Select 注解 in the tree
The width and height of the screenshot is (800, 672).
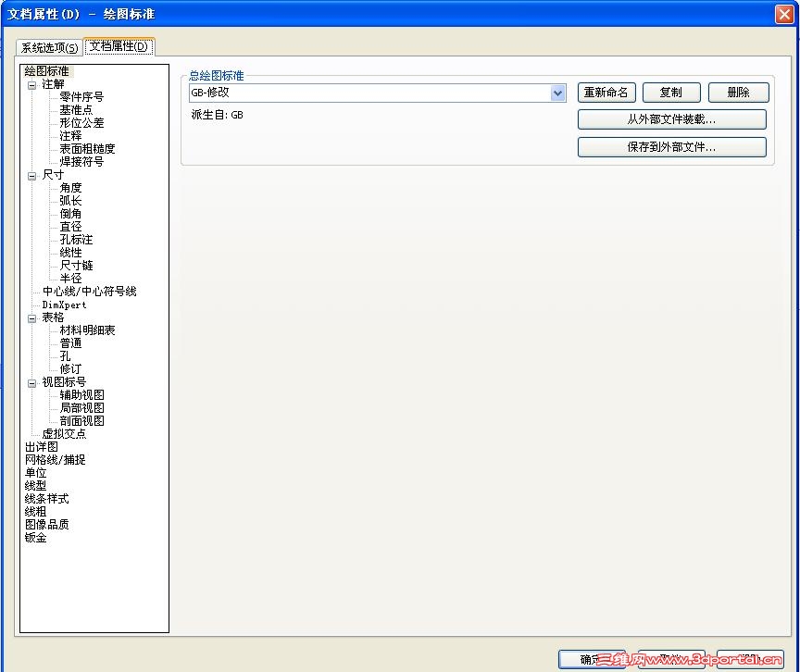click(x=53, y=84)
